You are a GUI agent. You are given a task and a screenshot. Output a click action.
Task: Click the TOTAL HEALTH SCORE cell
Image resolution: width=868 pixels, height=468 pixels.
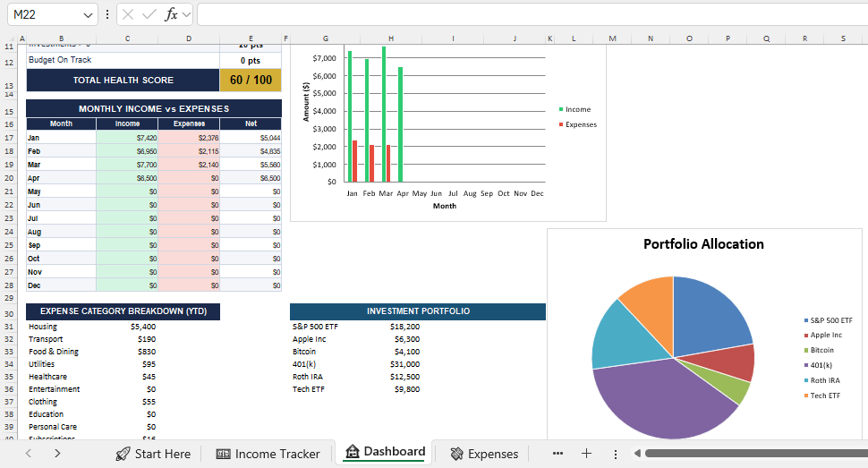coord(123,81)
